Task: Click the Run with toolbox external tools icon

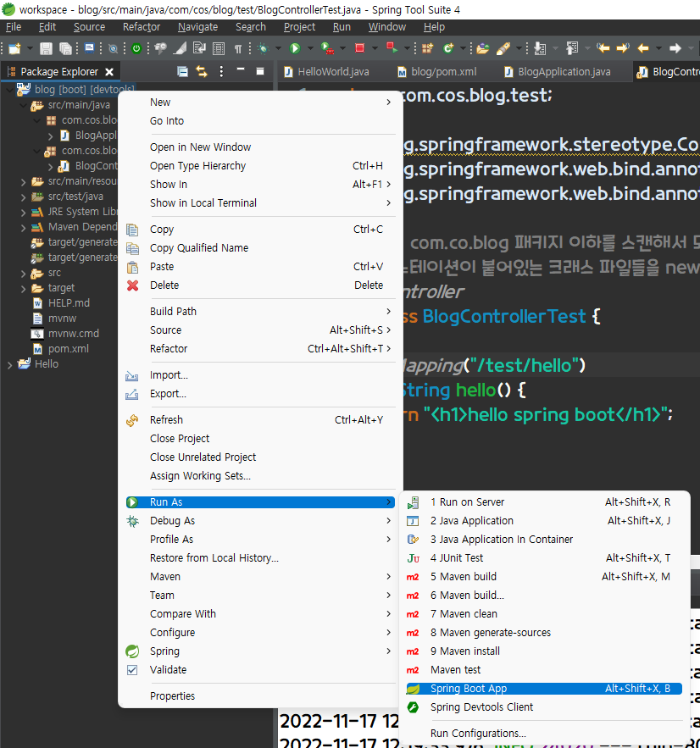Action: (x=327, y=48)
